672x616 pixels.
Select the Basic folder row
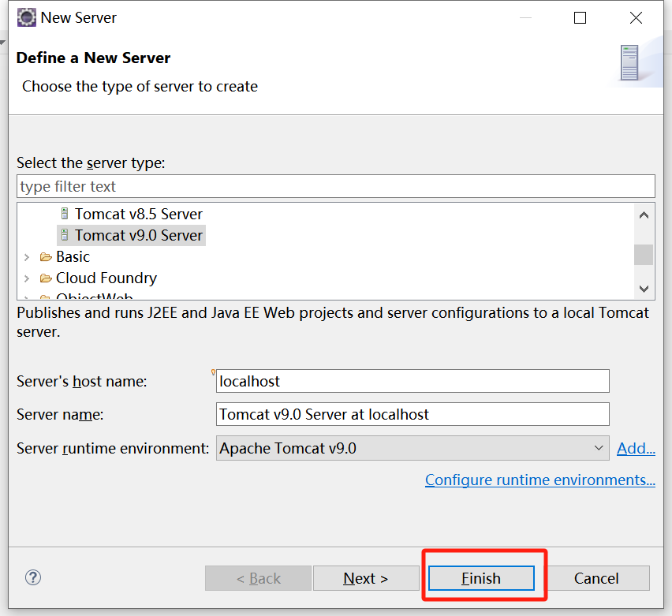click(x=73, y=257)
